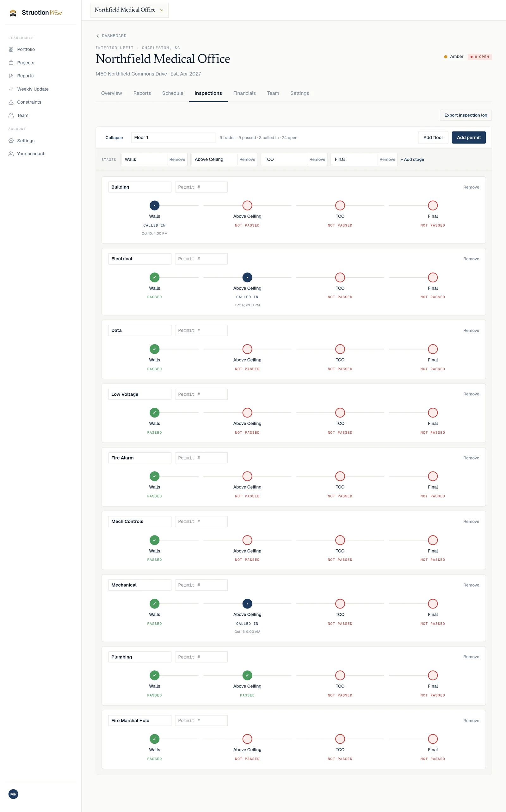Click Building Above Ceiling stage circle
Screen dimensions: 506x812
pos(247,205)
